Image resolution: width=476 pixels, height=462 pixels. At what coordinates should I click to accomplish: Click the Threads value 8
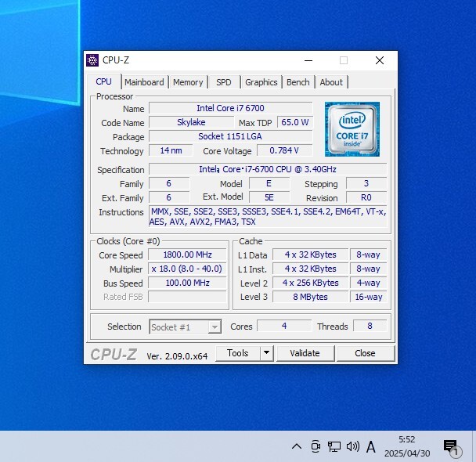point(370,326)
